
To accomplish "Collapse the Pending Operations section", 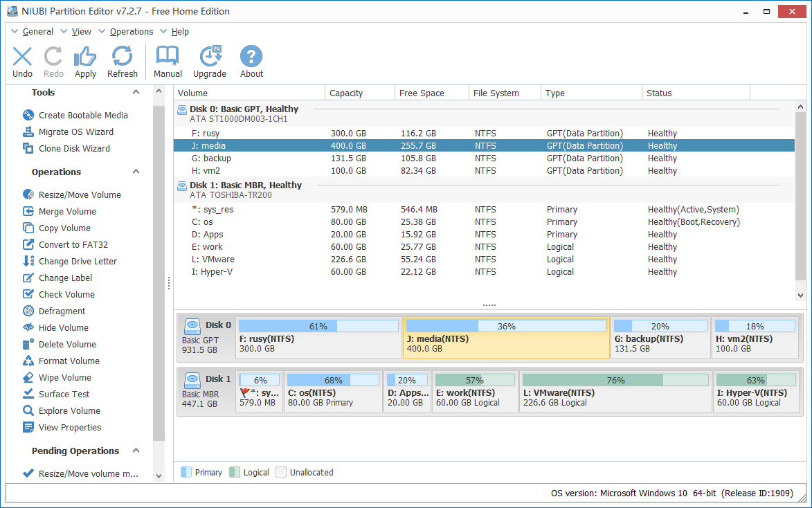I will 136,451.
